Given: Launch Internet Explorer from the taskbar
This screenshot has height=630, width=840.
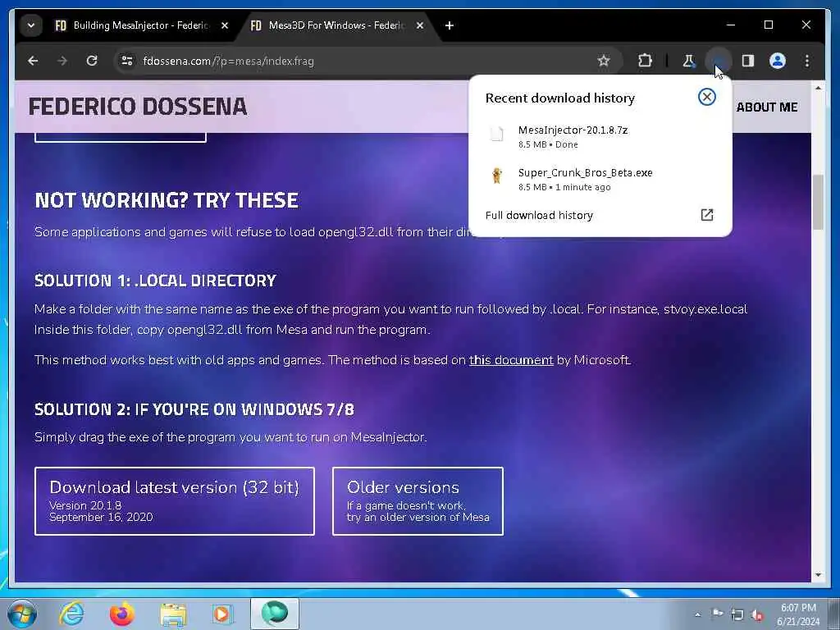Looking at the screenshot, I should tap(71, 614).
